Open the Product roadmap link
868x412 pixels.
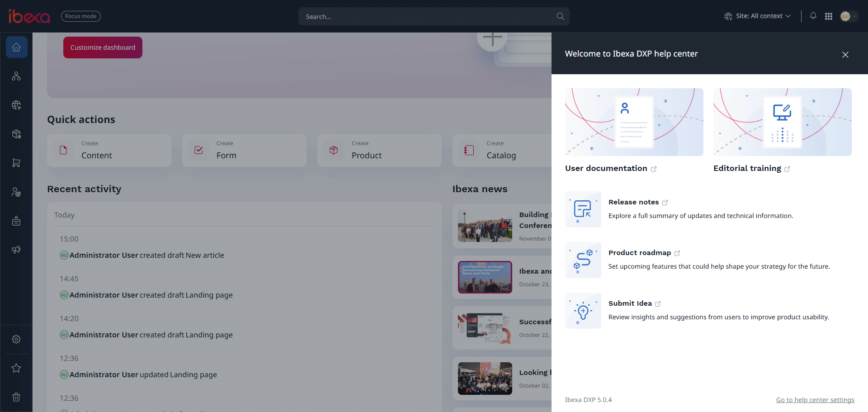point(639,253)
